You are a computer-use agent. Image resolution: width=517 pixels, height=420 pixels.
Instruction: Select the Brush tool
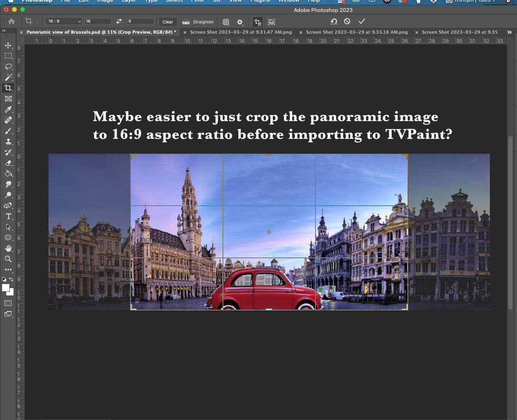pyautogui.click(x=8, y=131)
